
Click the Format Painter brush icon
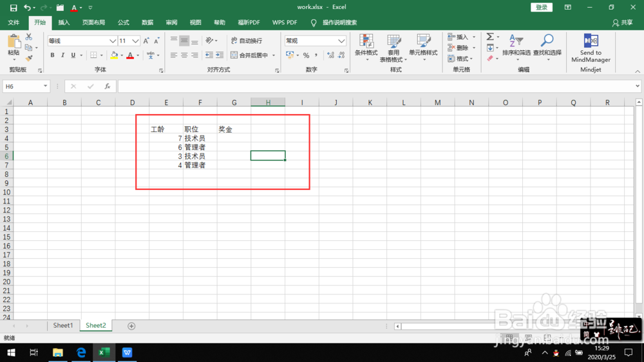pos(29,59)
